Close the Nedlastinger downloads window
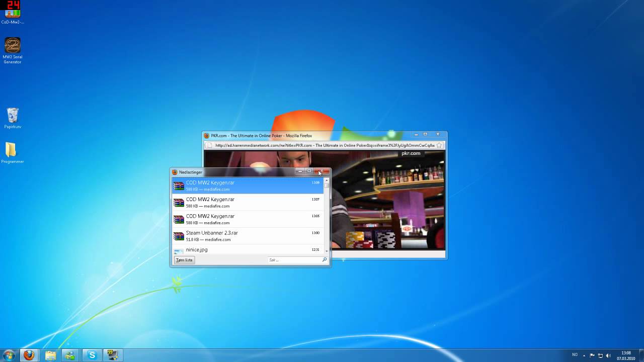644x362 pixels. click(321, 171)
